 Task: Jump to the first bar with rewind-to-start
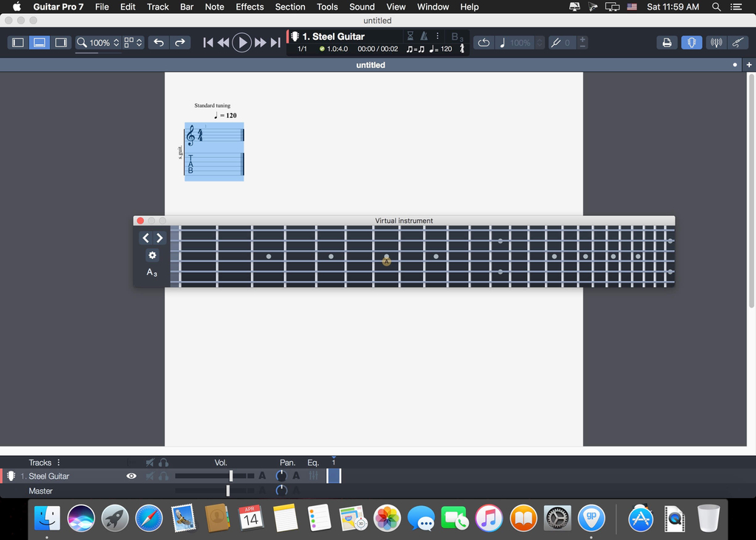208,43
